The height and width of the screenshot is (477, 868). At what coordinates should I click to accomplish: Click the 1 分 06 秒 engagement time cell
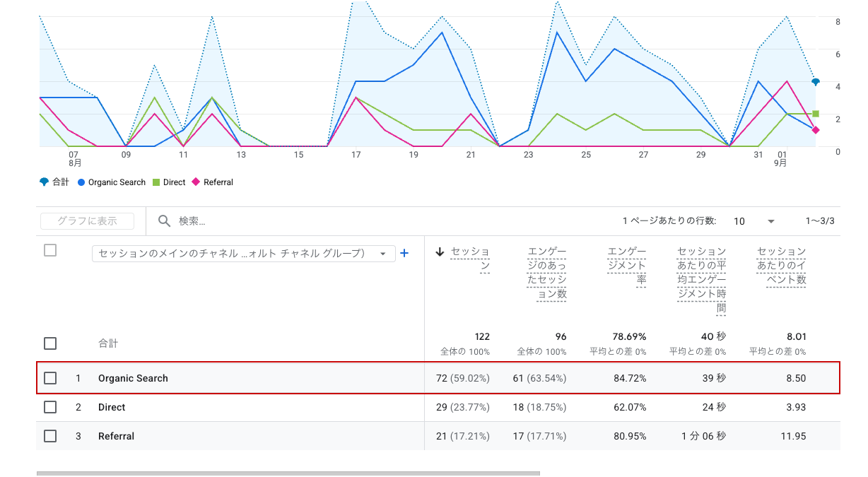click(x=703, y=436)
